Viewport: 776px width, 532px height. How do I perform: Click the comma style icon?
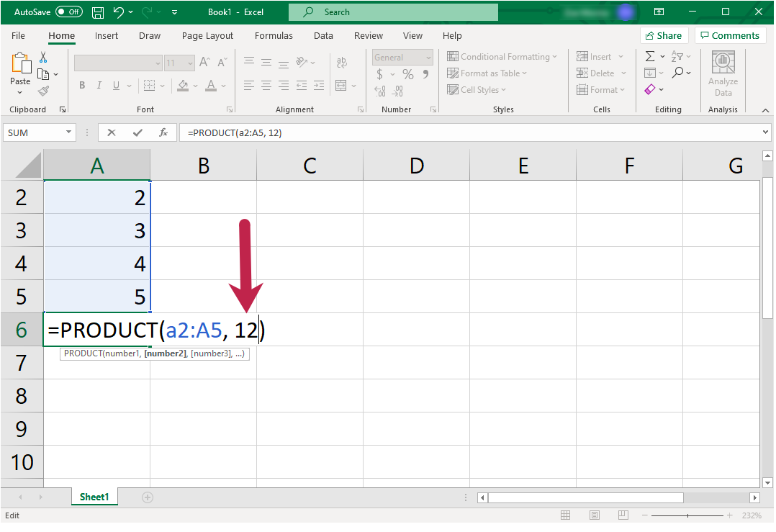tap(425, 74)
